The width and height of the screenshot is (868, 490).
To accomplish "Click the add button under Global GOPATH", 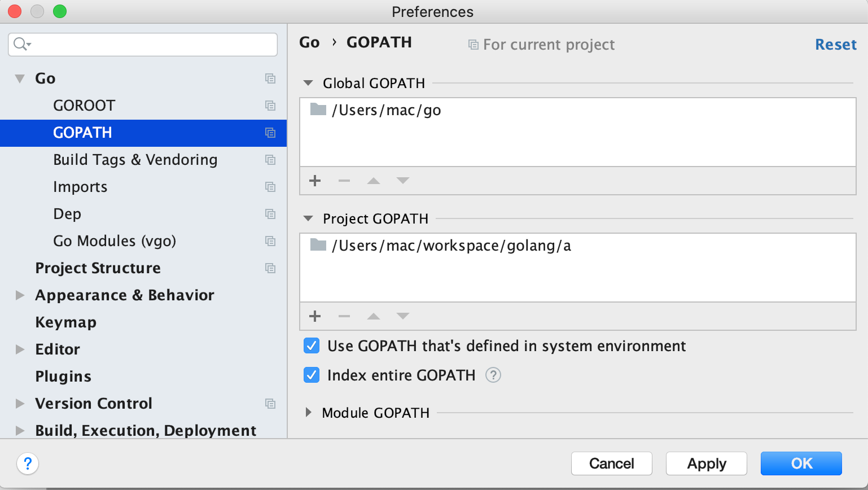I will [x=315, y=181].
